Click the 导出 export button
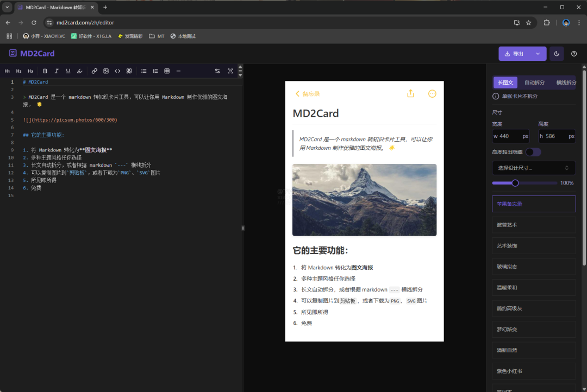Viewport: 587px width, 392px height. 514,54
